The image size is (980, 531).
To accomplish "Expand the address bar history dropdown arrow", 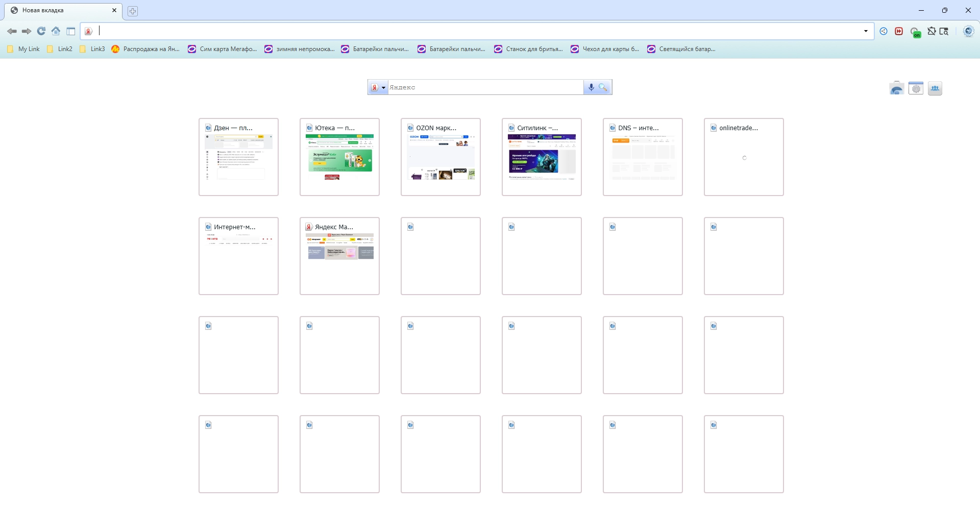I will click(866, 31).
